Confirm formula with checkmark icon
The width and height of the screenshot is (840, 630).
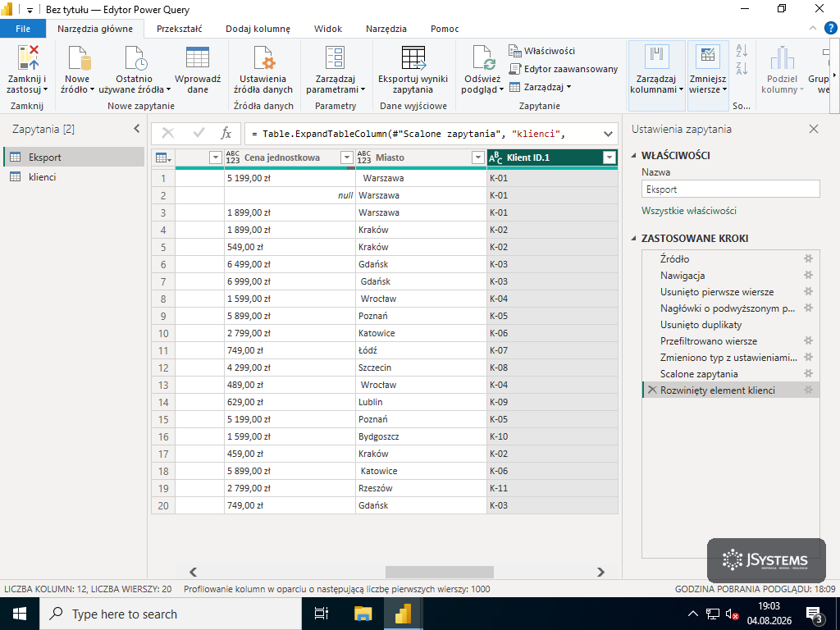click(x=199, y=134)
